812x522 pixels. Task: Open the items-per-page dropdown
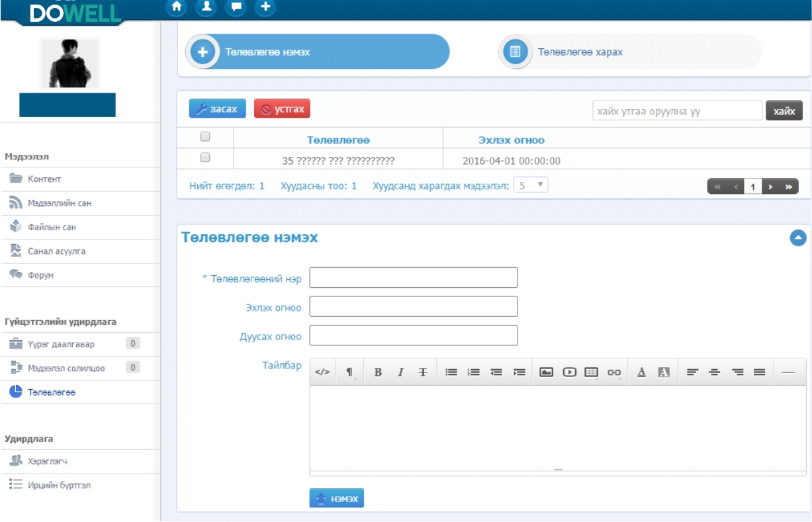click(531, 186)
